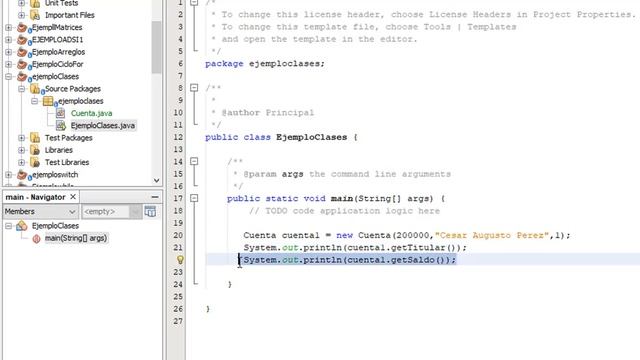Select the EjemploClases.java file icon
This screenshot has height=360, width=640.
(60, 125)
